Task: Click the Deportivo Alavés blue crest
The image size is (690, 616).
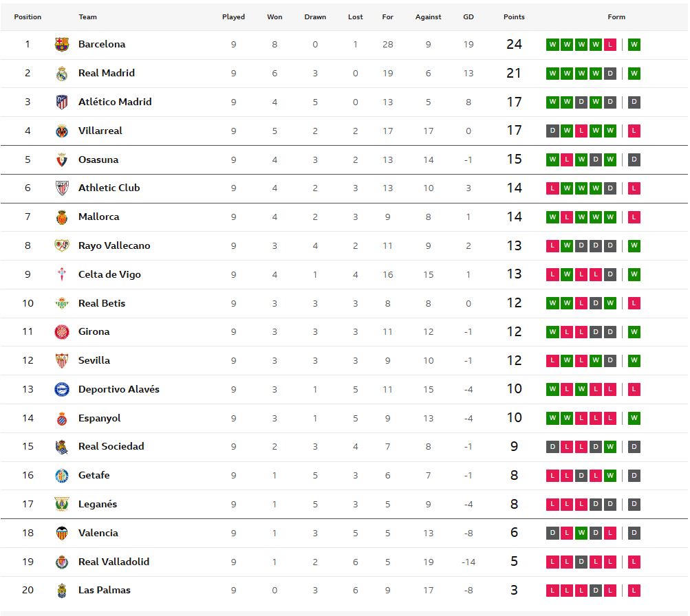Action: 62,390
